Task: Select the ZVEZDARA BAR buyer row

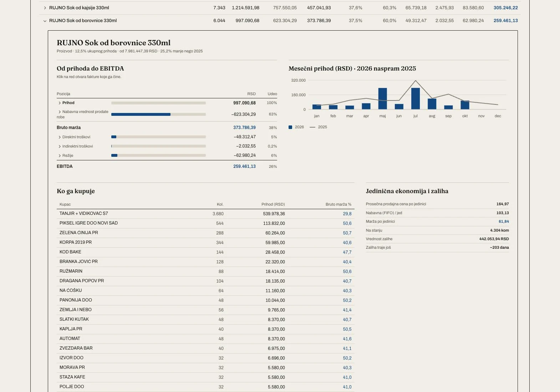Action: 205,349
